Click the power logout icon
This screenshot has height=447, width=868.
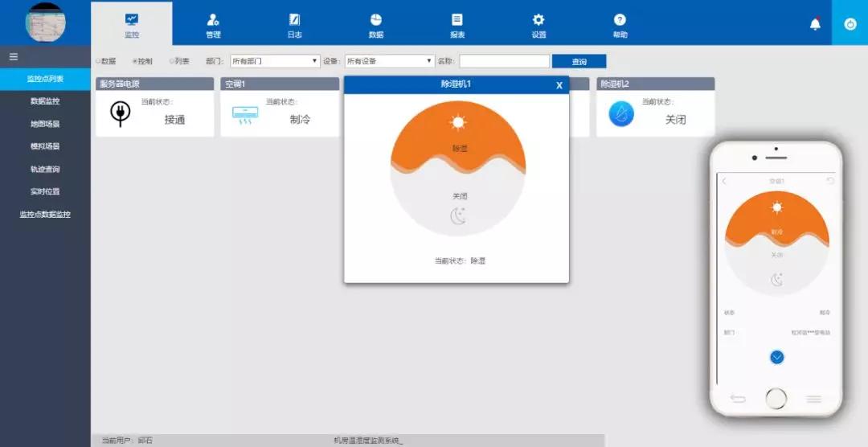(x=850, y=23)
